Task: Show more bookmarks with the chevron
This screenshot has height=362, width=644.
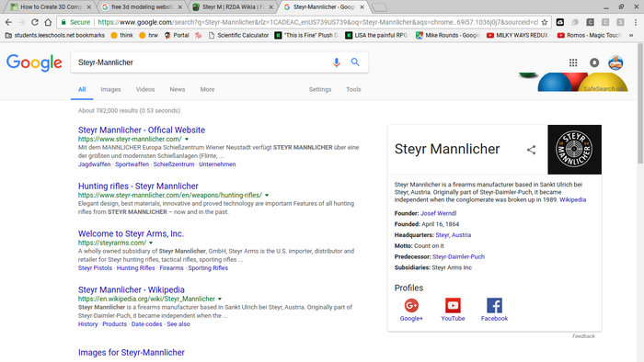Action: click(x=631, y=35)
